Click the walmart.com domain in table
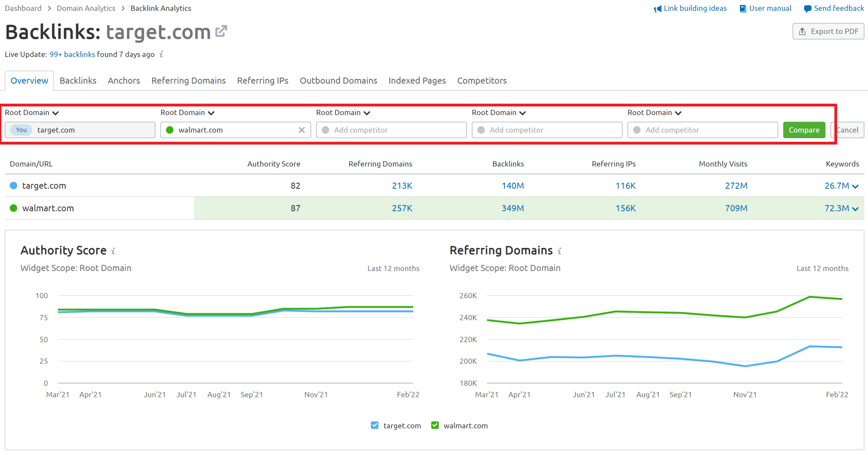 click(x=48, y=208)
